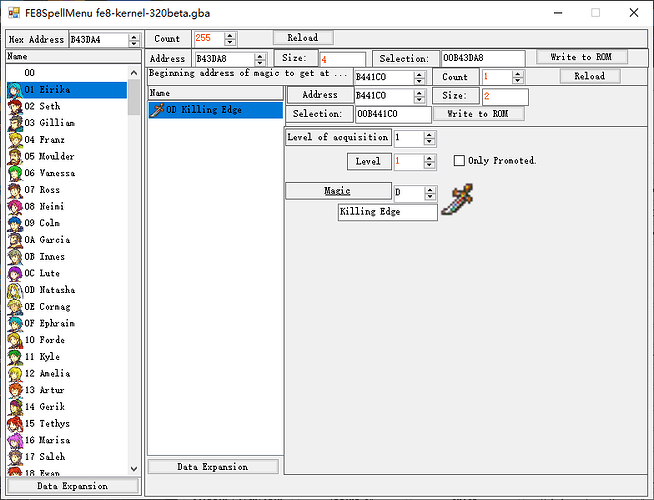Click the Killing Edge name text field
This screenshot has width=654, height=500.
(x=387, y=212)
